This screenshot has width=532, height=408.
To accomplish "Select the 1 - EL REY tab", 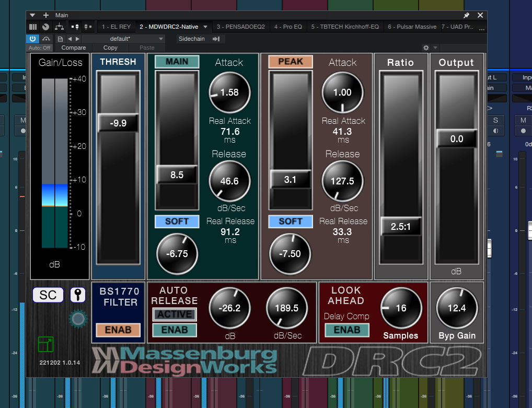I will pyautogui.click(x=116, y=27).
